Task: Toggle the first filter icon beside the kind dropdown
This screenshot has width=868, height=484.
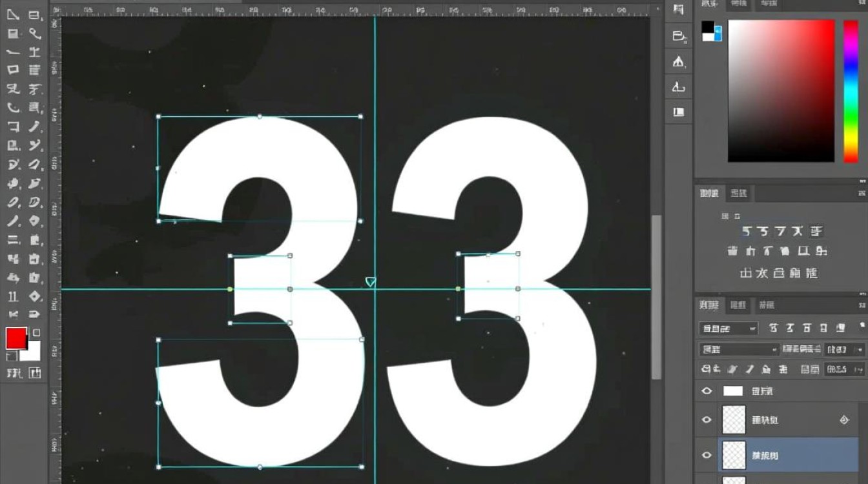Action: (774, 328)
